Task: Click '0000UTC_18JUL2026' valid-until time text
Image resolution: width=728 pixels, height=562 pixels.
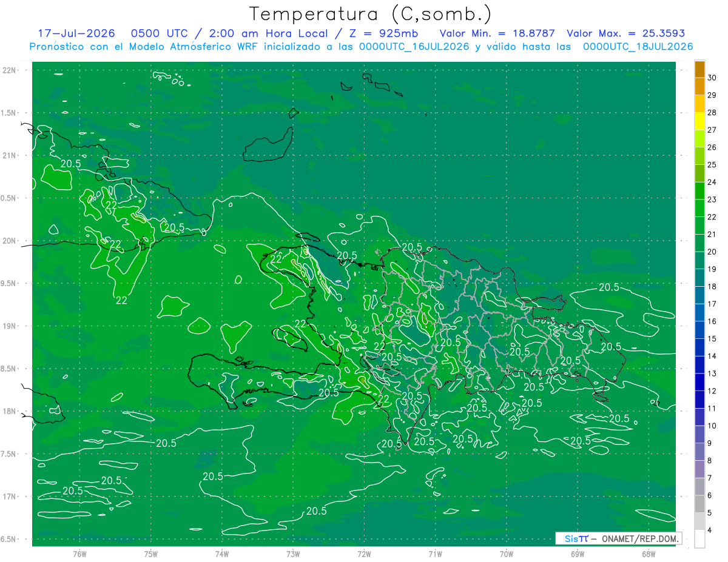Action: click(638, 47)
